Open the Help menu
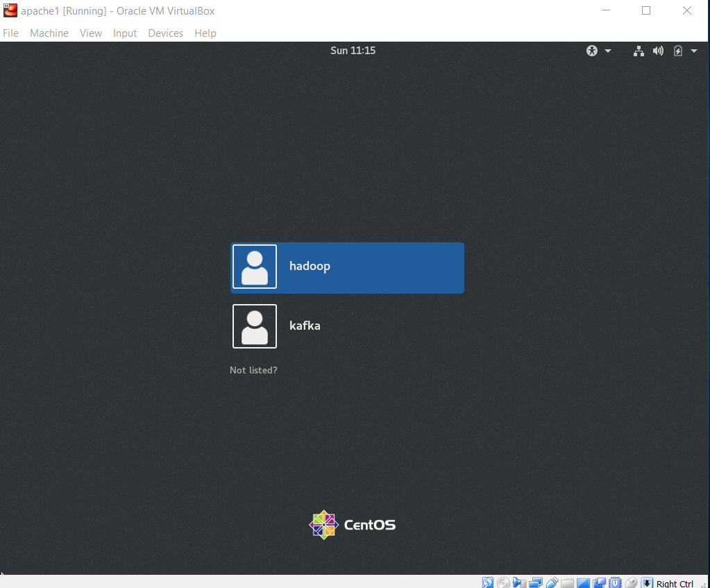 point(205,33)
